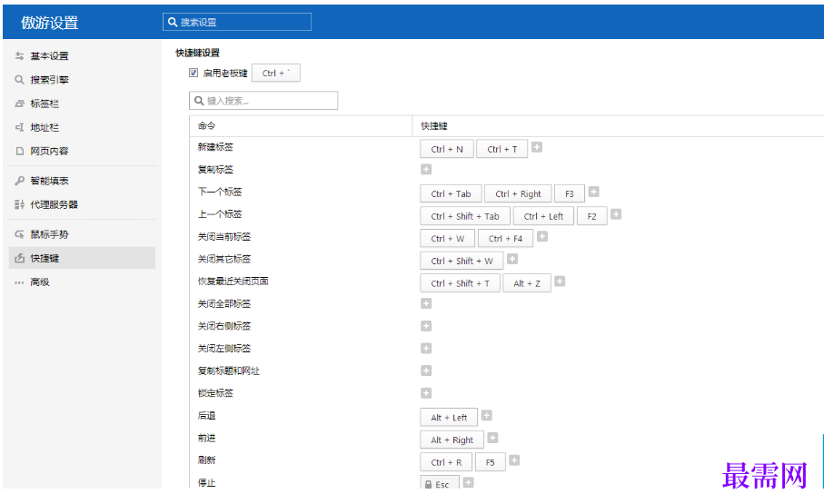Click the Ctrl + R shortcut button
Image resolution: width=824 pixels, height=504 pixels.
(x=446, y=462)
